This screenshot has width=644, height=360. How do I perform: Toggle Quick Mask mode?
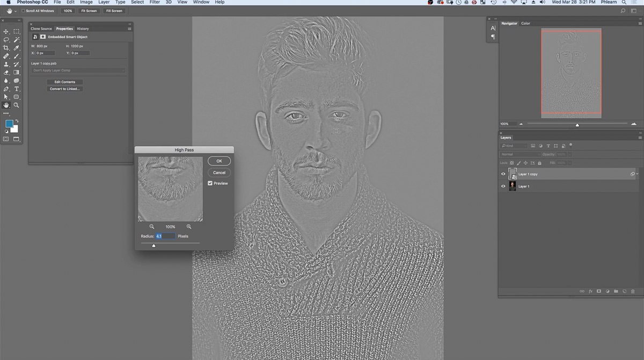coord(6,139)
